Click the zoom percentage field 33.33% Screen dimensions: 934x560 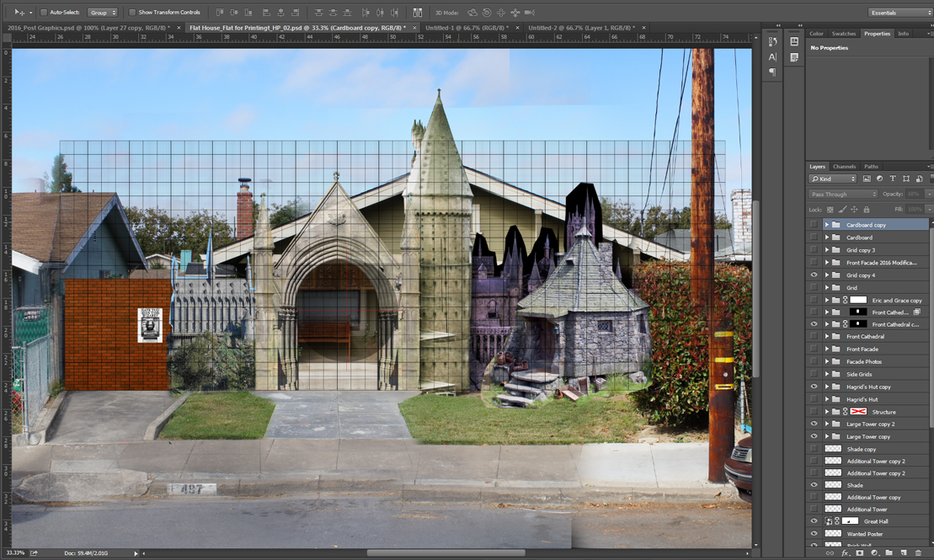tap(15, 553)
